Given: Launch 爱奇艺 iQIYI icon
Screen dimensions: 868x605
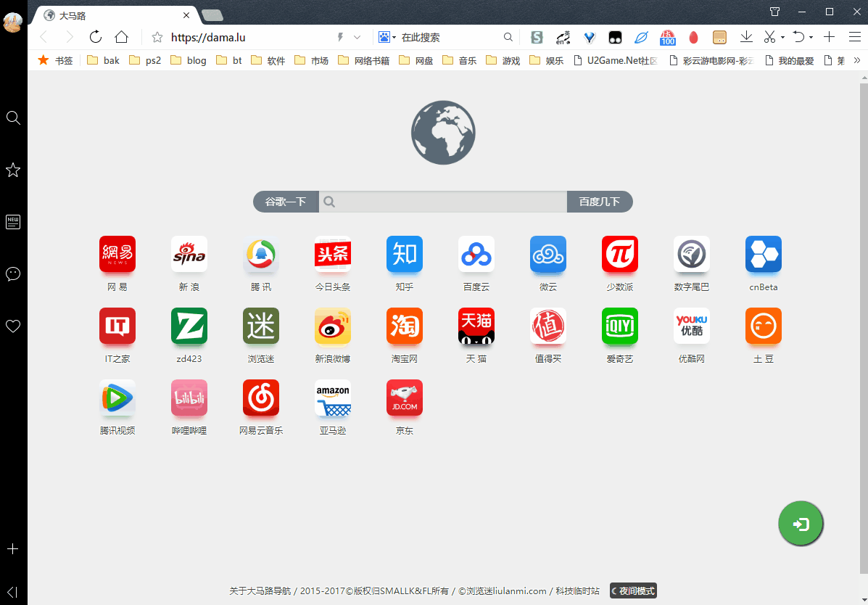Looking at the screenshot, I should click(x=620, y=326).
